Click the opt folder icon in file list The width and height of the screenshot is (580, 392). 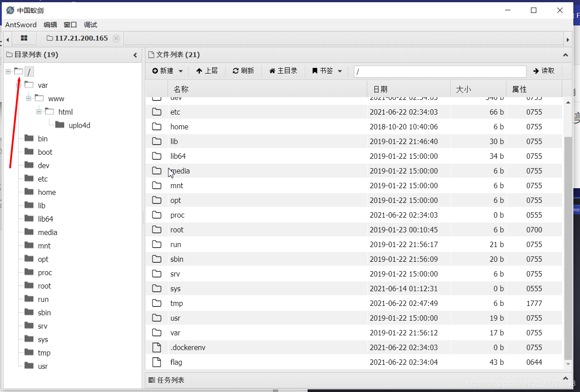point(156,200)
